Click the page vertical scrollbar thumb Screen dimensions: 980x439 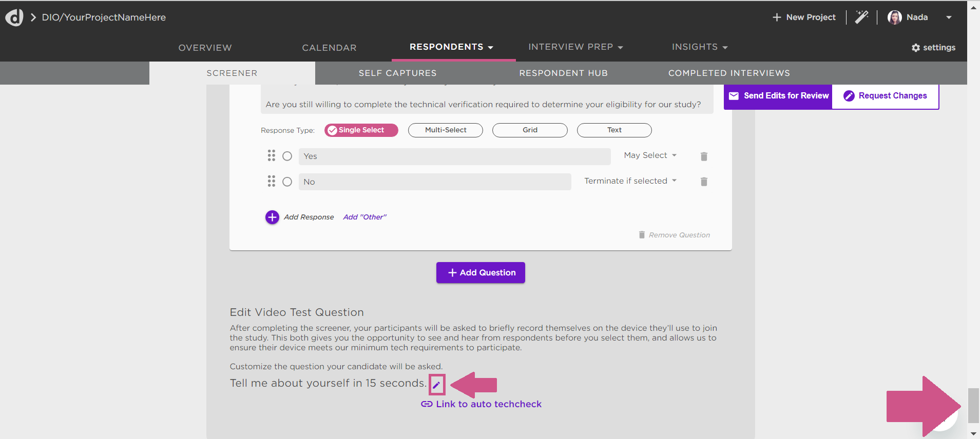[x=973, y=405]
